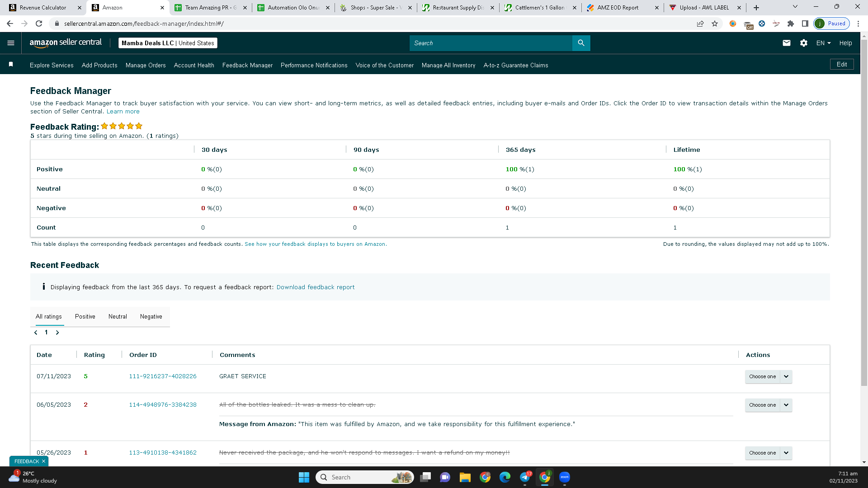Open the Paused profile button in Chrome
The image size is (868, 488).
pyautogui.click(x=832, y=23)
